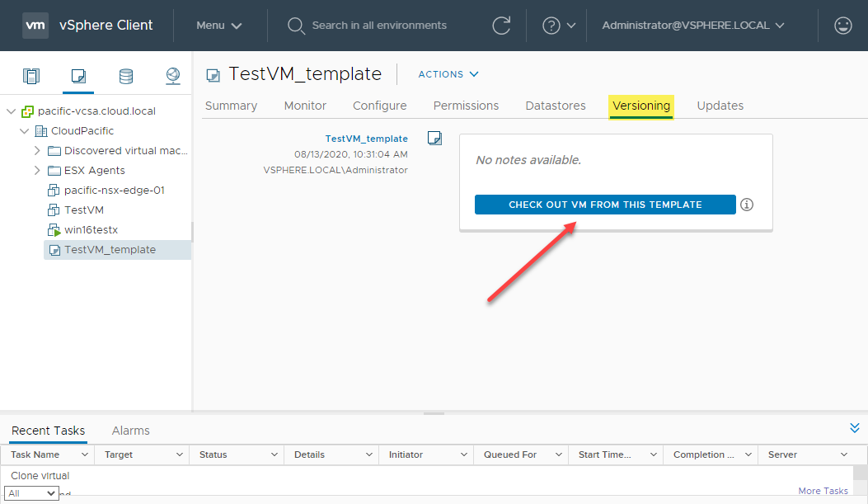Viewport: 868px width, 504px height.
Task: Switch to the Permissions tab
Action: coord(466,106)
